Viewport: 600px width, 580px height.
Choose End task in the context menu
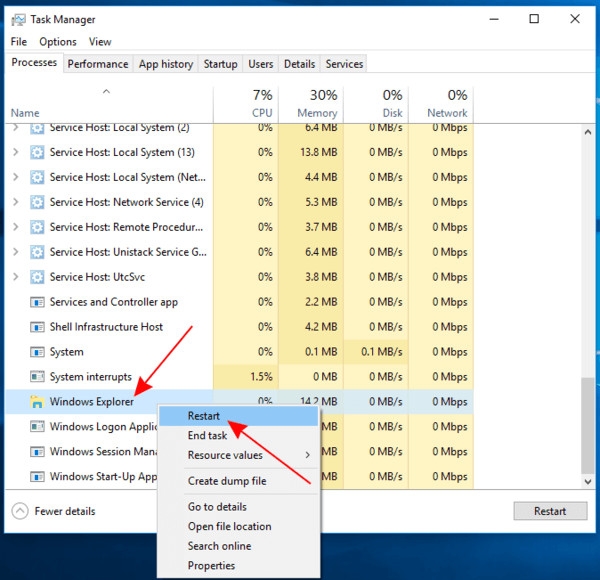[239, 435]
